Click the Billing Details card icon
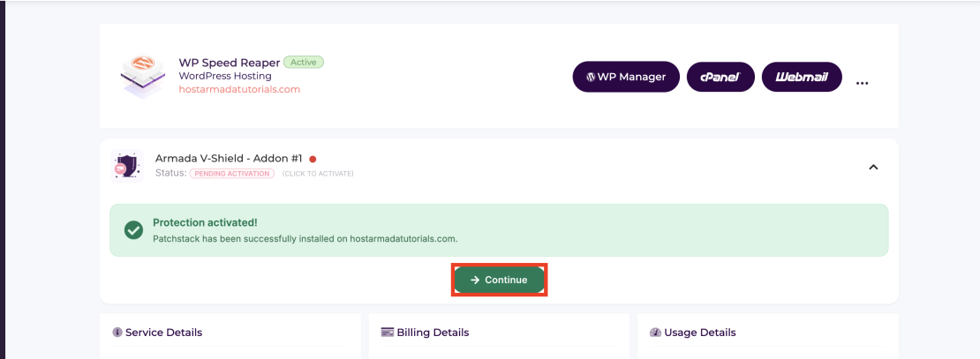Screen dimensions: 980x359 pyautogui.click(x=387, y=333)
